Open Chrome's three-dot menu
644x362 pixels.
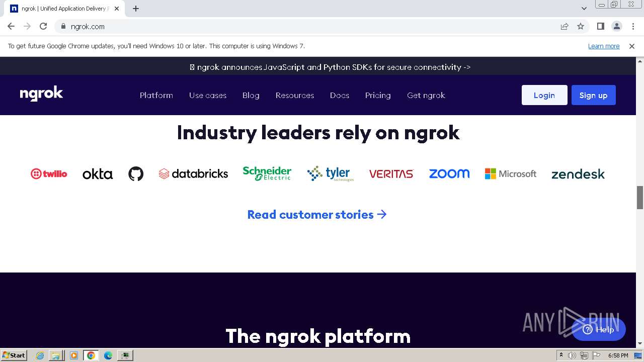point(633,26)
